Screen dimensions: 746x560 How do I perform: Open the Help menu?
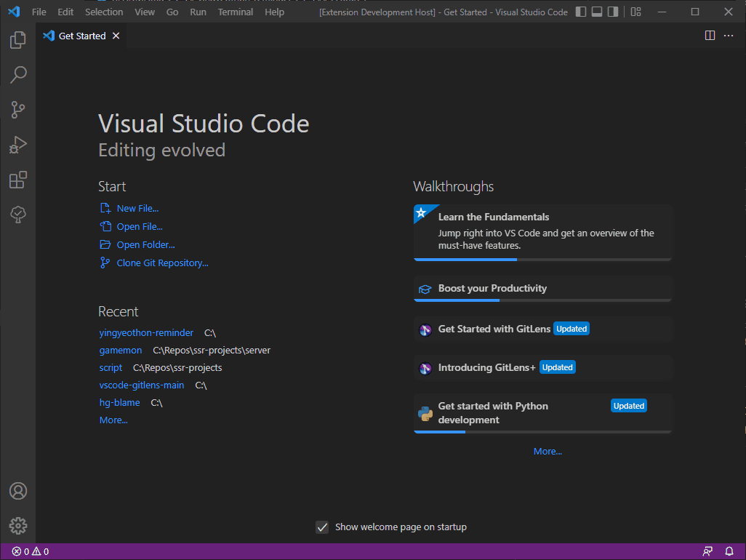(275, 12)
